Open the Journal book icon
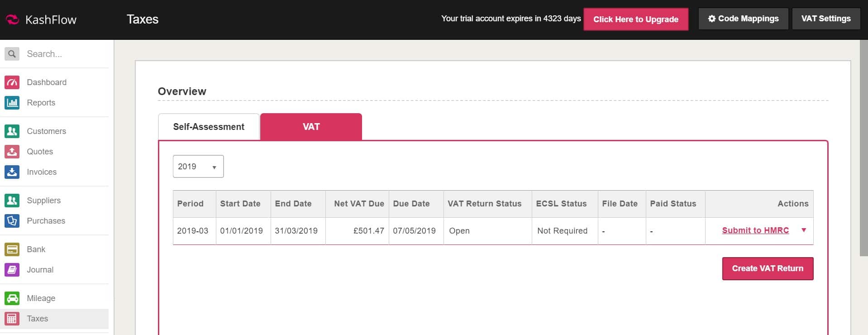The image size is (868, 335). tap(12, 270)
